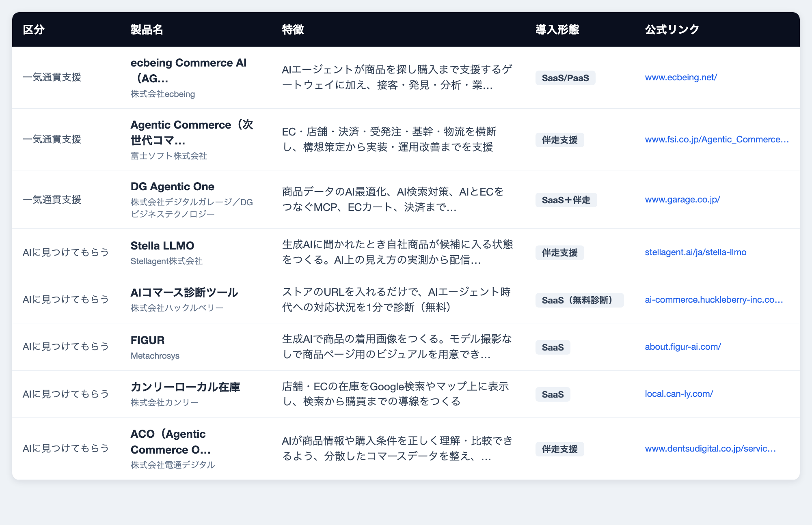This screenshot has width=812, height=525.
Task: Click the SaaS+伴走 badge
Action: point(566,200)
